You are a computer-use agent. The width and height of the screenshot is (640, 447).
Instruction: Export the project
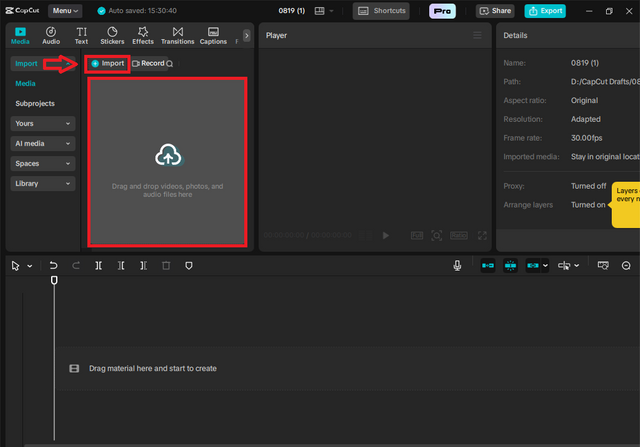click(x=545, y=11)
